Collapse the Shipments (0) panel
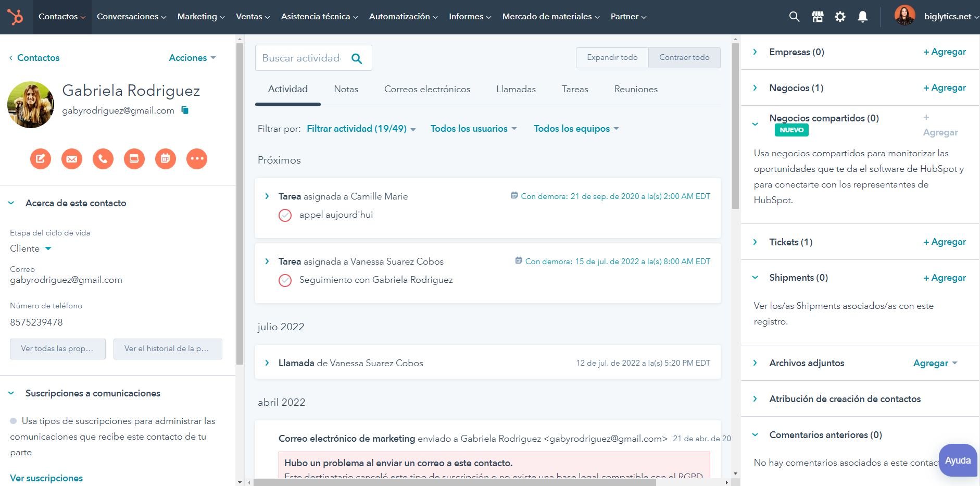The image size is (980, 486). [755, 278]
